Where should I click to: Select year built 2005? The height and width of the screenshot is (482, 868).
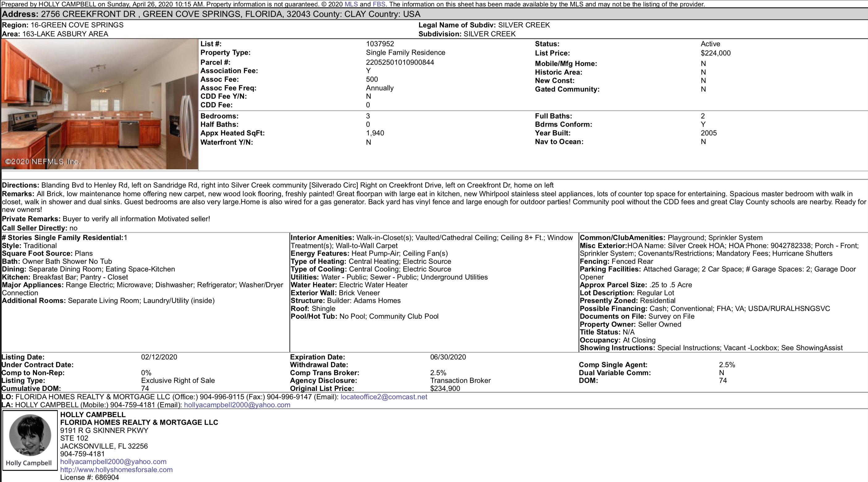point(709,133)
